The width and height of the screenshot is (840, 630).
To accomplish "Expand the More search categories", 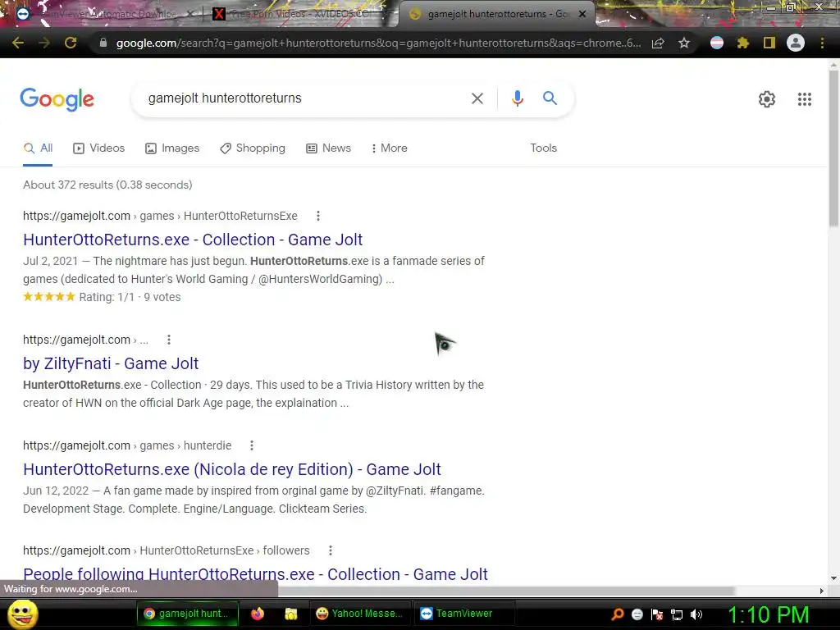I will pyautogui.click(x=390, y=148).
